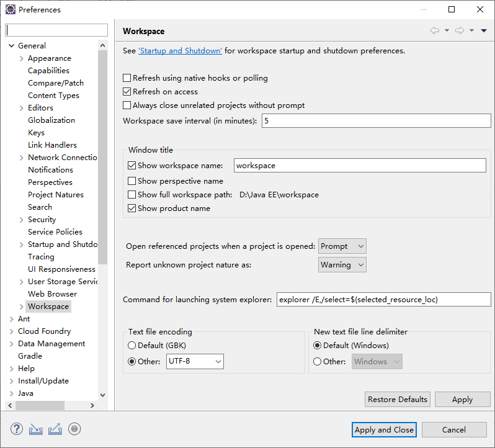Enable Show perspective name
The image size is (495, 448).
click(x=132, y=181)
